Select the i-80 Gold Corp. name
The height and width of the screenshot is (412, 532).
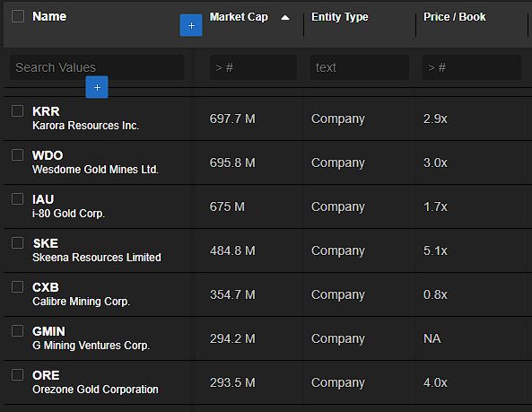(x=68, y=214)
